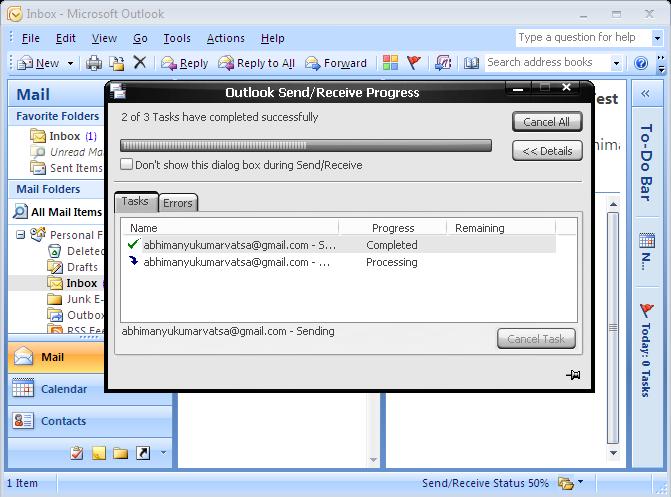Open the Actions menu

[x=226, y=38]
